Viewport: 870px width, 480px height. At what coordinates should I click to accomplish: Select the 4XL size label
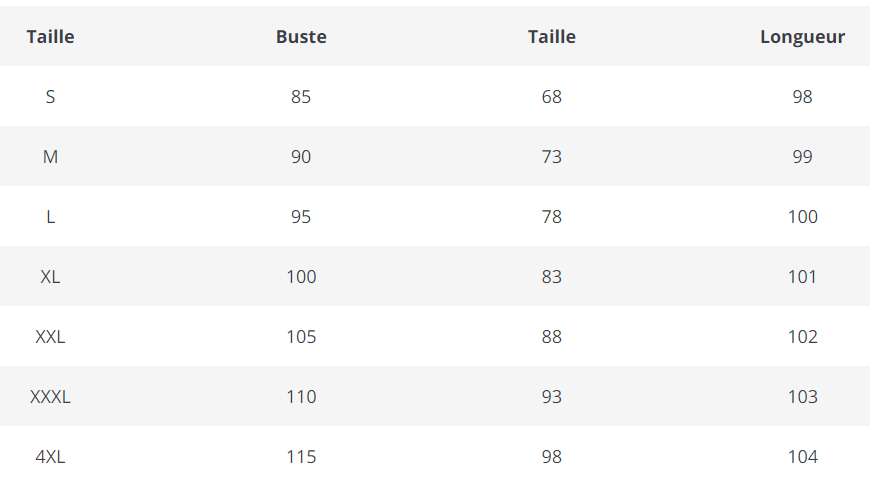click(x=50, y=457)
